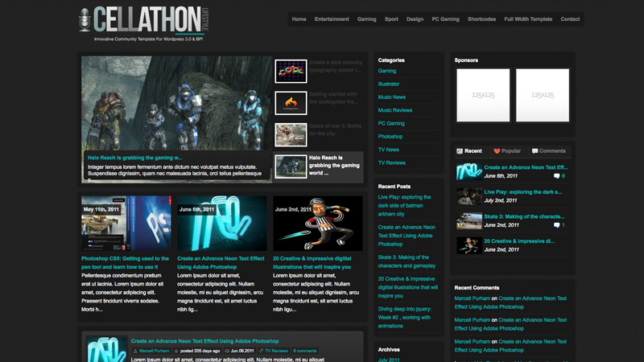Screen dimensions: 644x362
Task: Open 'Photoshop CS5: Getting used to the pen tool' title
Action: click(125, 263)
